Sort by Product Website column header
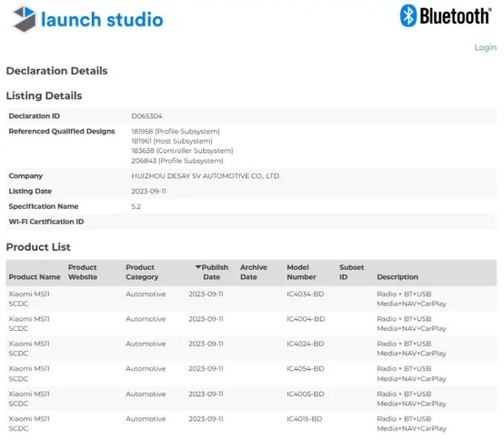This screenshot has width=504, height=439. pyautogui.click(x=83, y=272)
